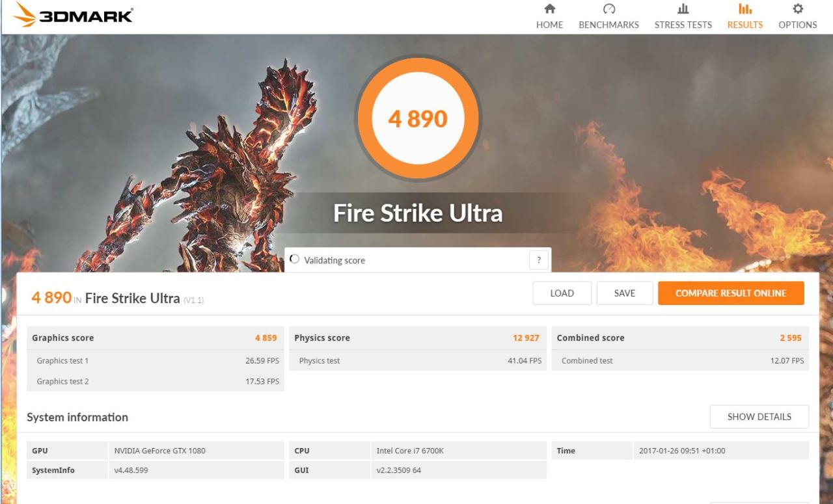Click the Validating score spinner icon
The image size is (833, 504).
295,259
